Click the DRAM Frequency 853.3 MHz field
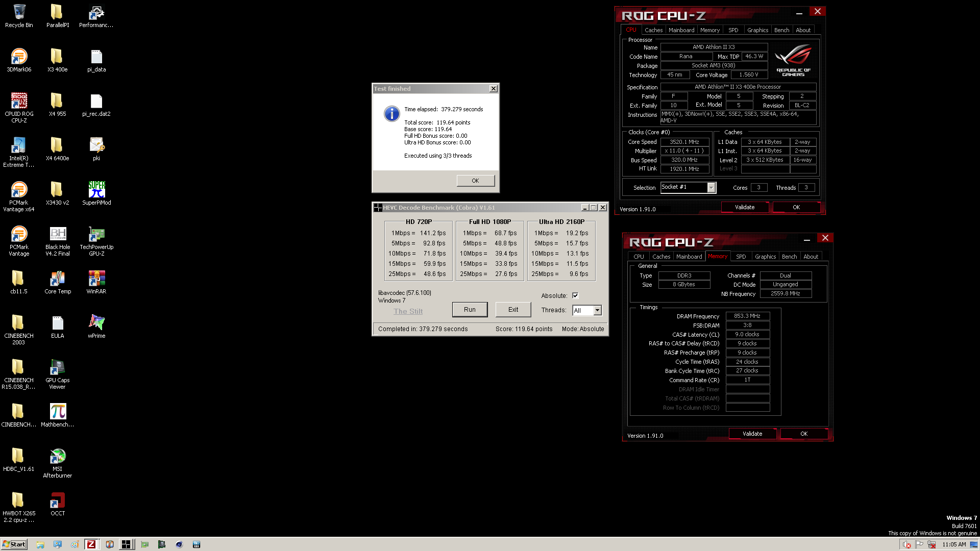 click(747, 316)
